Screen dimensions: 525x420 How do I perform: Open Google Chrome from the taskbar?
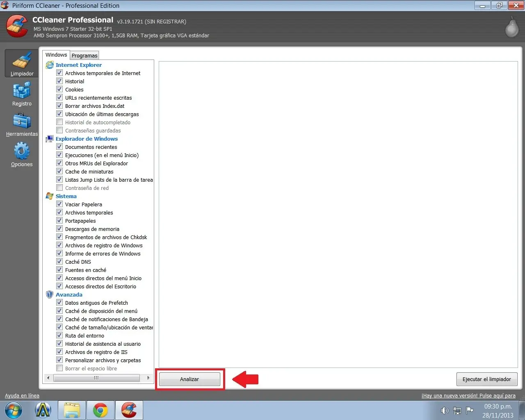[x=100, y=410]
